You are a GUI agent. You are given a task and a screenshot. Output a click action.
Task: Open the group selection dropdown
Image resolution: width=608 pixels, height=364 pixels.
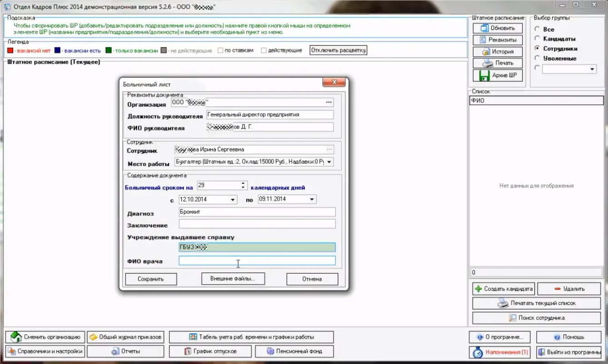pos(592,69)
